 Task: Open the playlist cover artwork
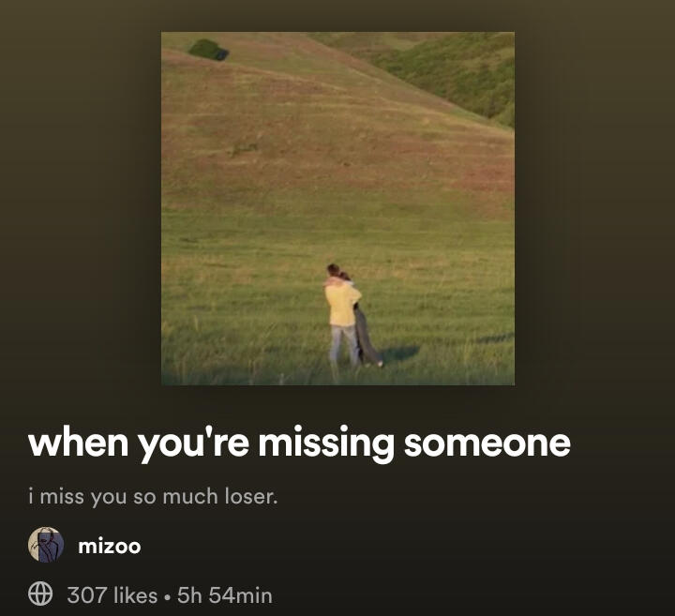[x=337, y=209]
